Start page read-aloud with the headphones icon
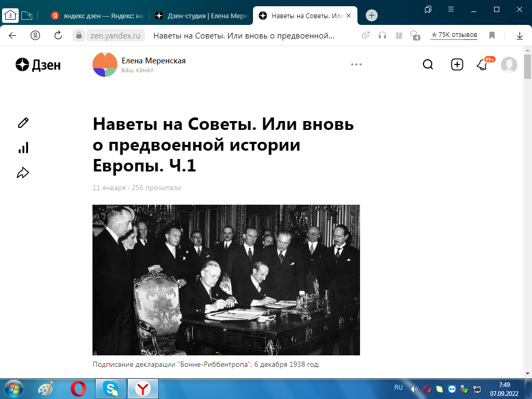 383,36
